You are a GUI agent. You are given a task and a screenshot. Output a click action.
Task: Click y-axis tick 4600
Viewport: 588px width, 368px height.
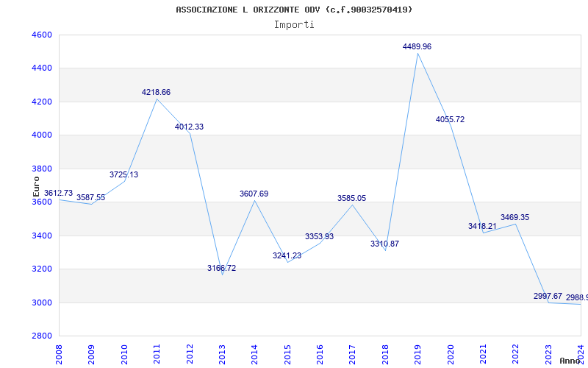pyautogui.click(x=42, y=35)
